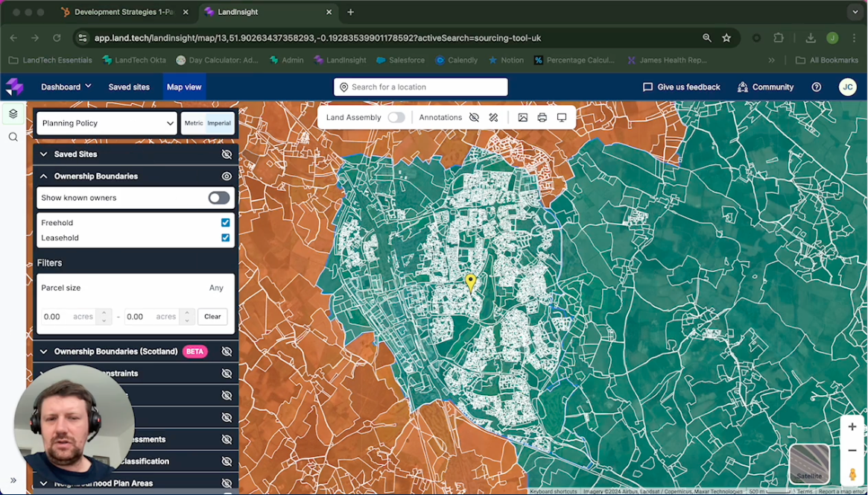
Task: Click the print map icon
Action: click(x=542, y=117)
